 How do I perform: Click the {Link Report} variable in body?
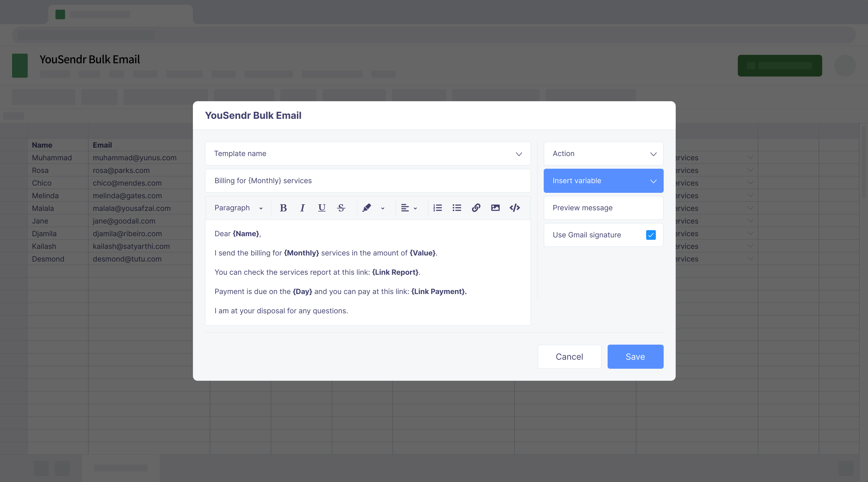point(395,272)
